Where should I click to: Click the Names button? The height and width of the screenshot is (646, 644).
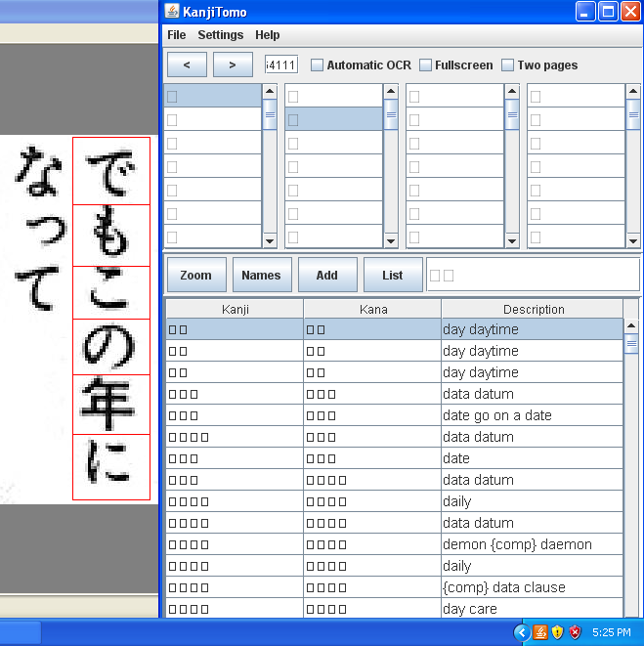[262, 275]
